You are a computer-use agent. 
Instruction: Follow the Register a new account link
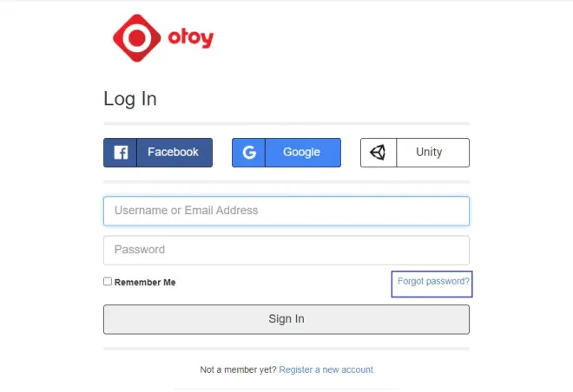coord(326,369)
